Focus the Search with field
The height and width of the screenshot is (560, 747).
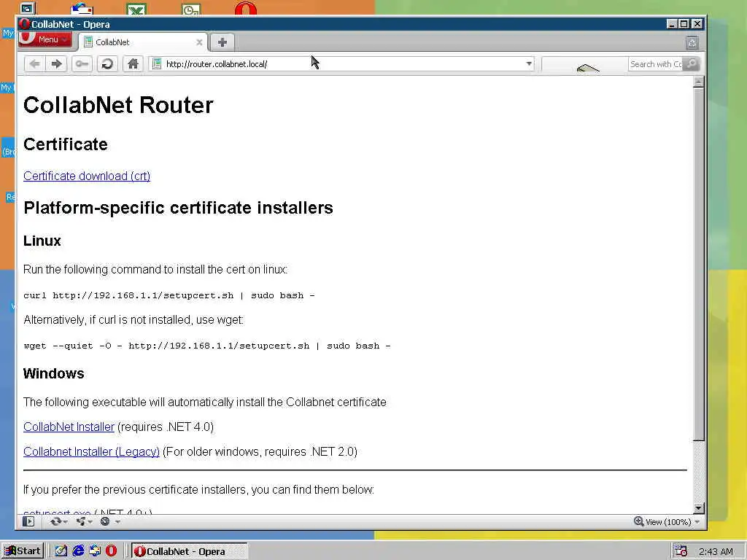coord(655,64)
